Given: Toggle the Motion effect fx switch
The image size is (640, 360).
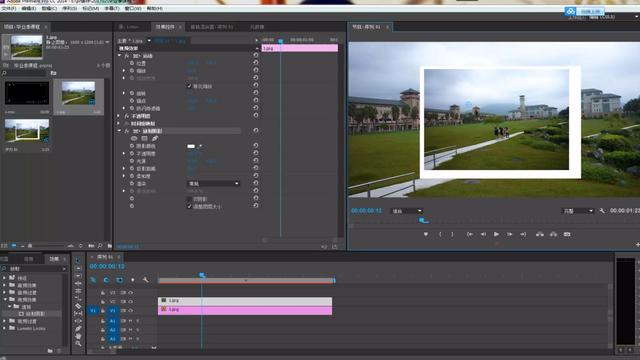Looking at the screenshot, I should (127, 56).
